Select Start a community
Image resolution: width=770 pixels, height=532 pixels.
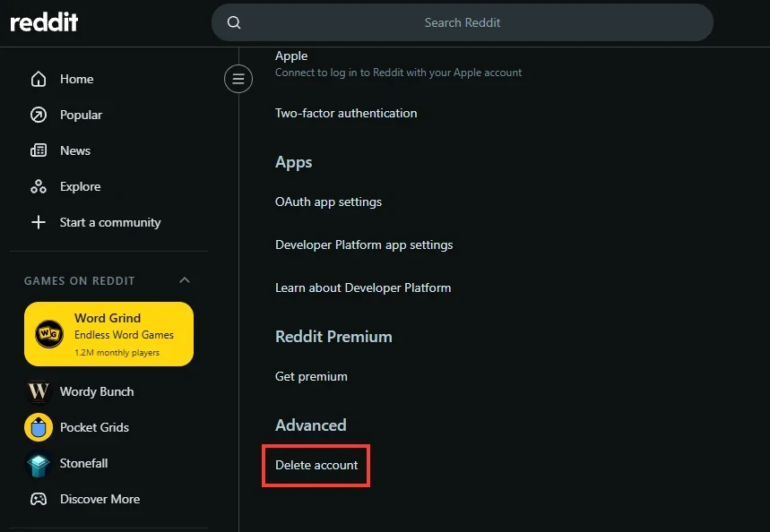(x=109, y=222)
